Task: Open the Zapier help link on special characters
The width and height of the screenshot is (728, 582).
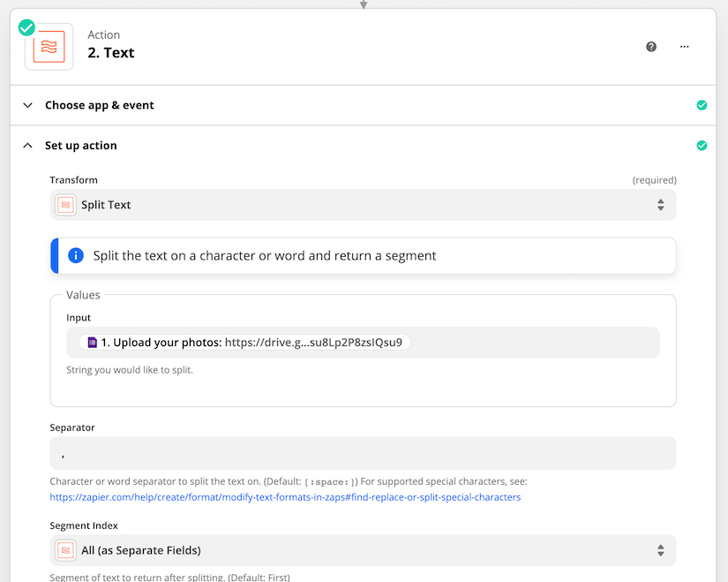Action: pyautogui.click(x=285, y=497)
